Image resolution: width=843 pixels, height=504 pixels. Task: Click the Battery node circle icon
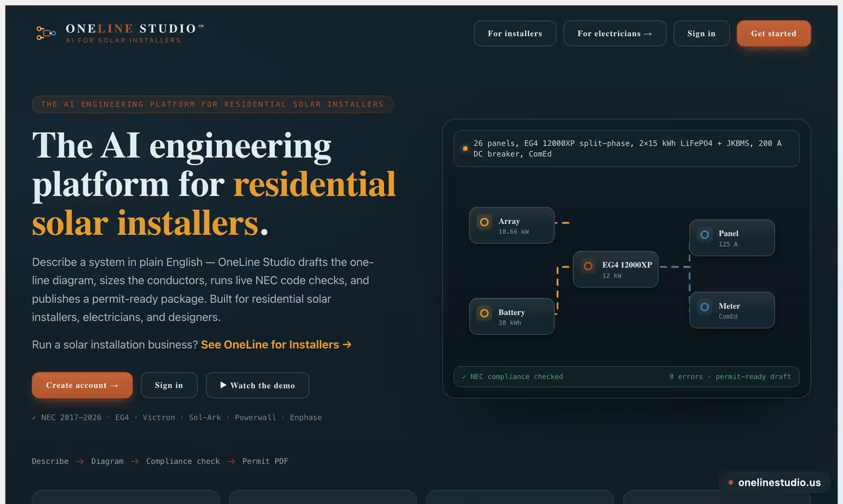tap(484, 313)
